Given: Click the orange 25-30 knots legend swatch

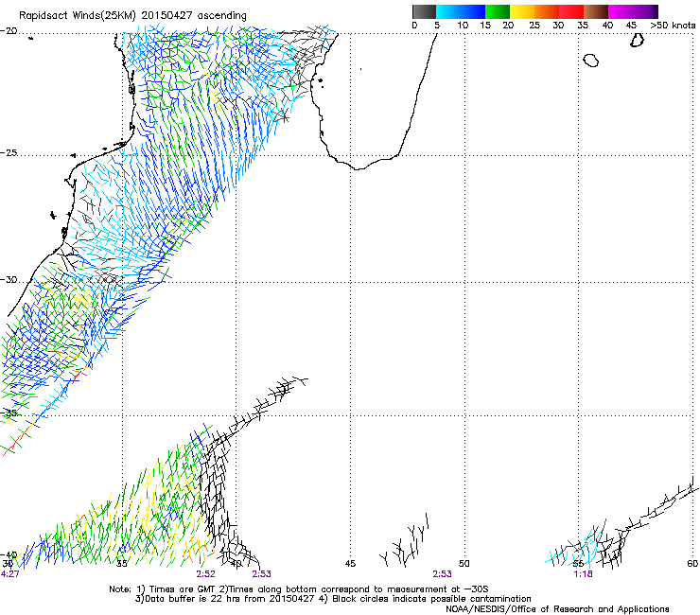Looking at the screenshot, I should pos(547,11).
